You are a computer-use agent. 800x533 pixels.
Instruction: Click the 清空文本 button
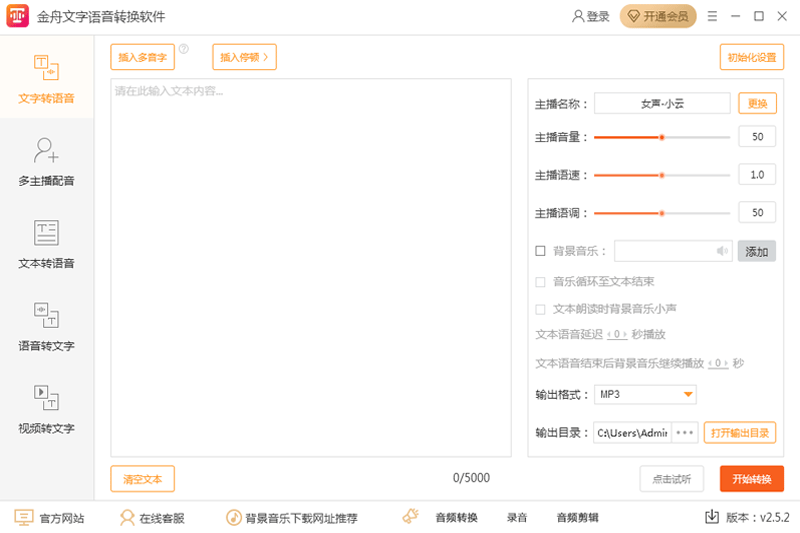pos(142,479)
